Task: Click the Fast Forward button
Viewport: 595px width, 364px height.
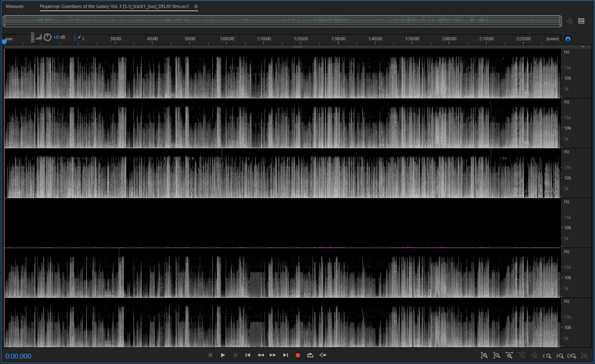Action: pyautogui.click(x=273, y=355)
